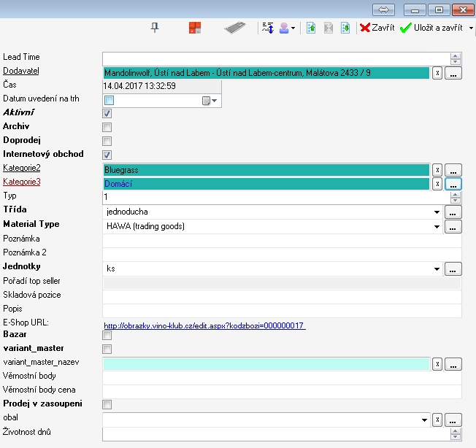Open Dodavatel browse button
The image size is (476, 448).
click(x=453, y=73)
